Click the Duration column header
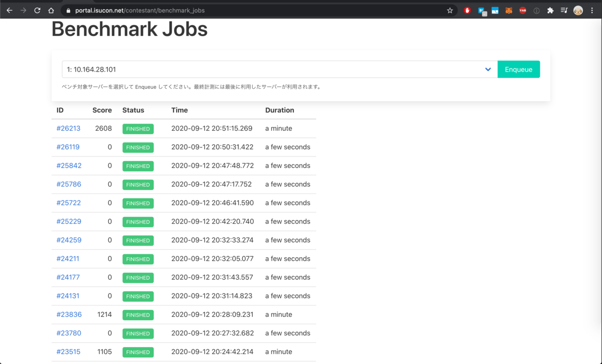Image resolution: width=602 pixels, height=364 pixels. click(x=280, y=110)
